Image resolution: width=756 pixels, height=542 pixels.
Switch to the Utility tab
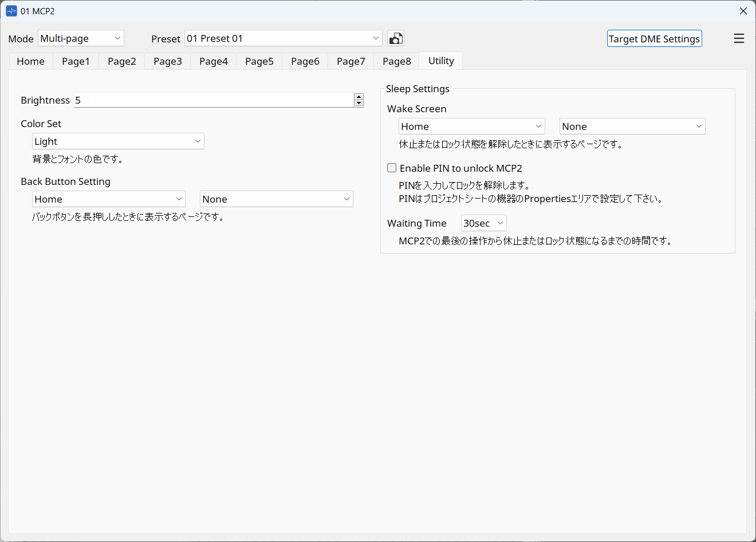point(440,61)
